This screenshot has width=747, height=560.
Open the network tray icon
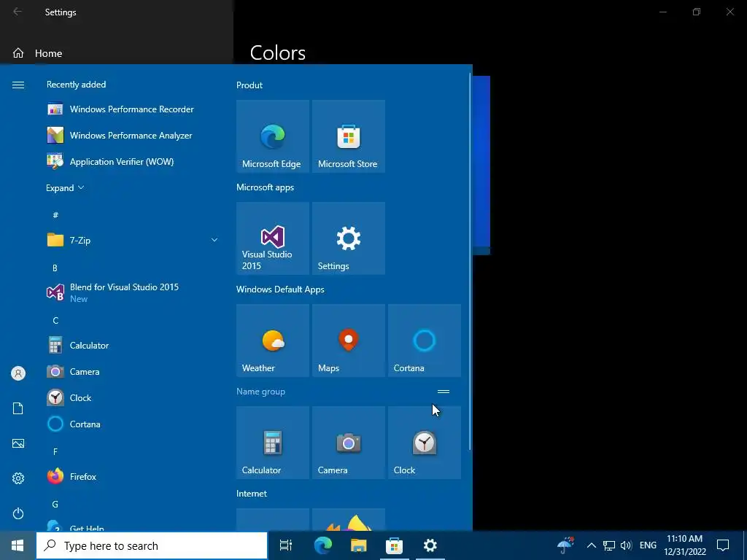609,545
